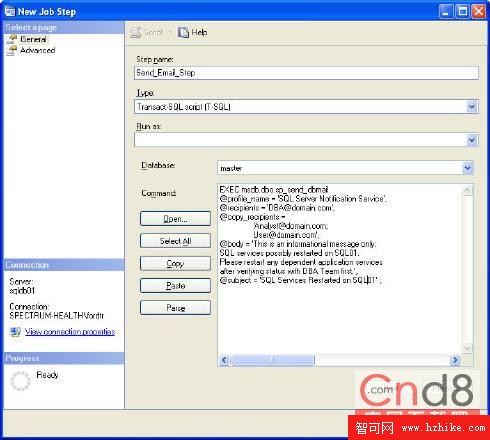Click the Select All button
The image size is (490, 440).
tap(175, 241)
